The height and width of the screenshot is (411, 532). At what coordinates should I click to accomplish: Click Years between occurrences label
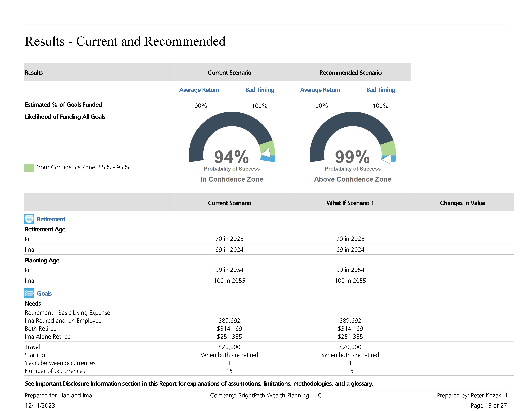pyautogui.click(x=60, y=363)
